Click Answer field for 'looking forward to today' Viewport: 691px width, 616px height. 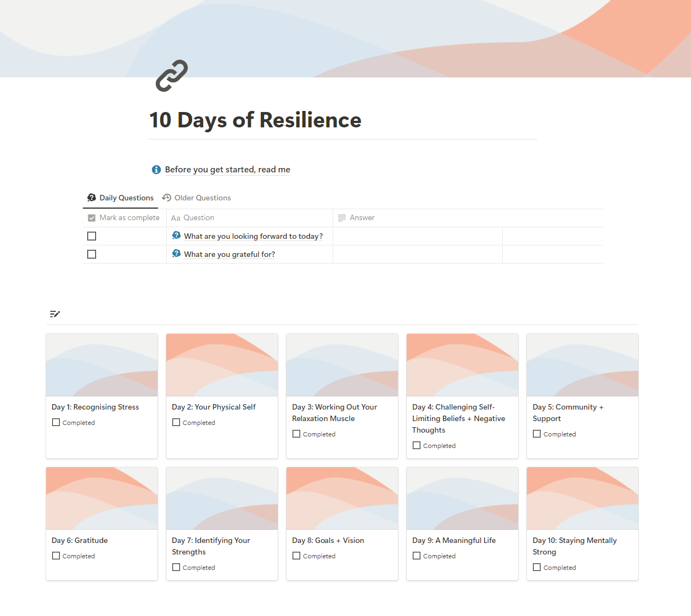tap(417, 236)
